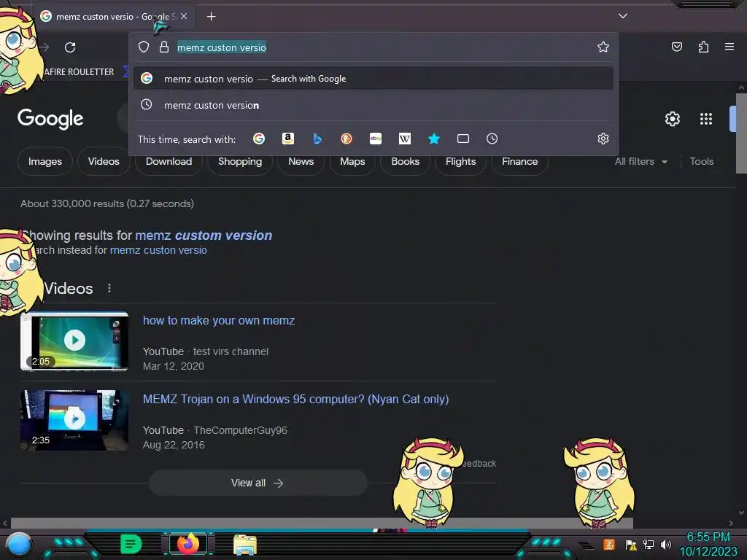
Task: Reload the current page
Action: click(x=70, y=47)
